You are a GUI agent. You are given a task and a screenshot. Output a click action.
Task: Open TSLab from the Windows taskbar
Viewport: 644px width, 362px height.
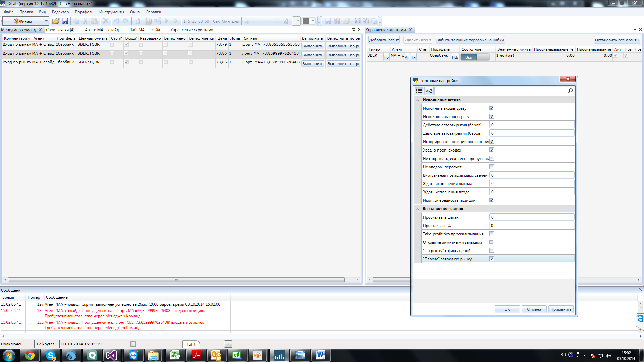(x=279, y=355)
